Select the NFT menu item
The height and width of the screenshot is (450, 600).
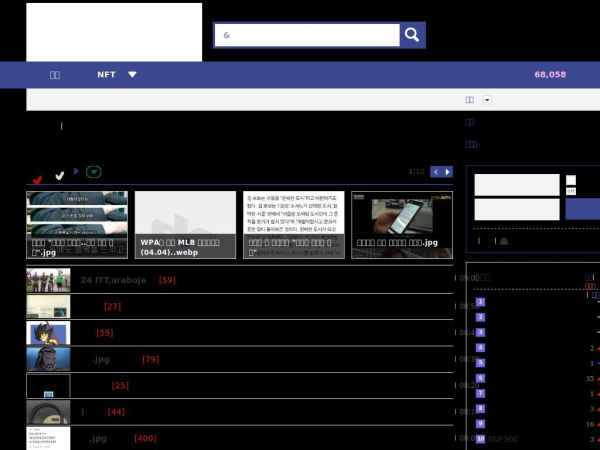[106, 75]
